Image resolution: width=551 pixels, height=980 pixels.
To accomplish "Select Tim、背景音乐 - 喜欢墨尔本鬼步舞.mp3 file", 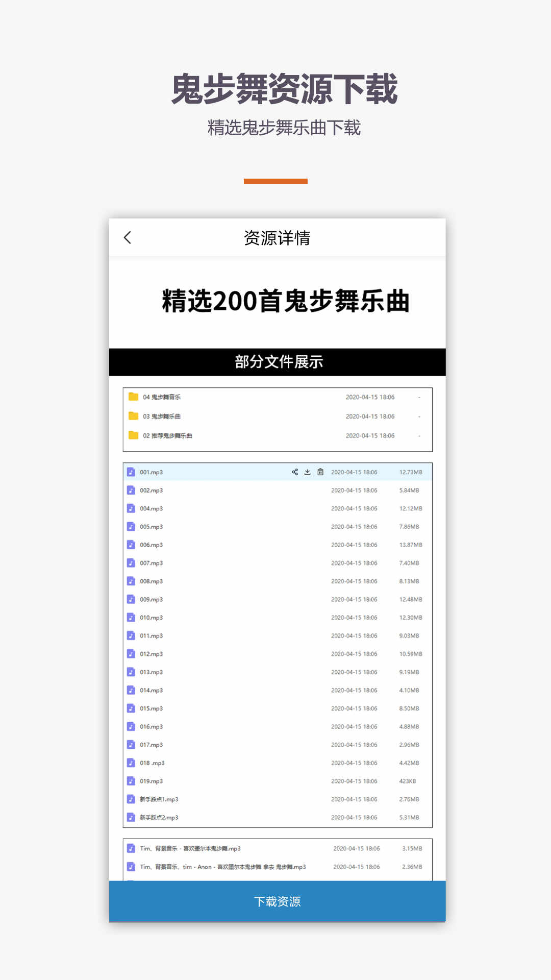I will pyautogui.click(x=190, y=849).
